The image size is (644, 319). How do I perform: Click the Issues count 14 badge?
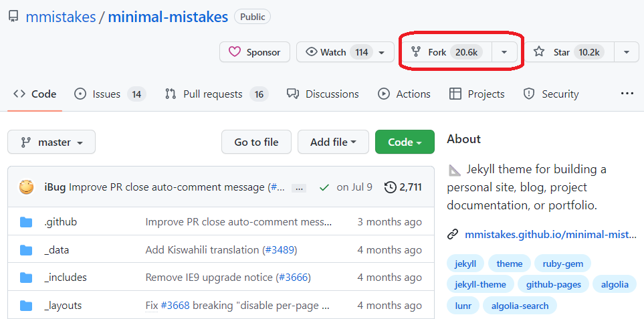coord(136,94)
